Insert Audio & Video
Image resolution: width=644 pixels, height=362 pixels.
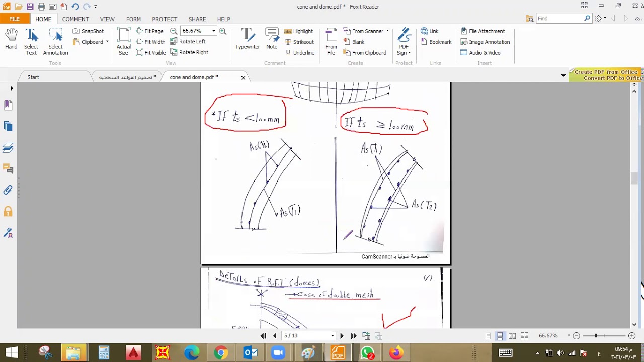click(480, 52)
